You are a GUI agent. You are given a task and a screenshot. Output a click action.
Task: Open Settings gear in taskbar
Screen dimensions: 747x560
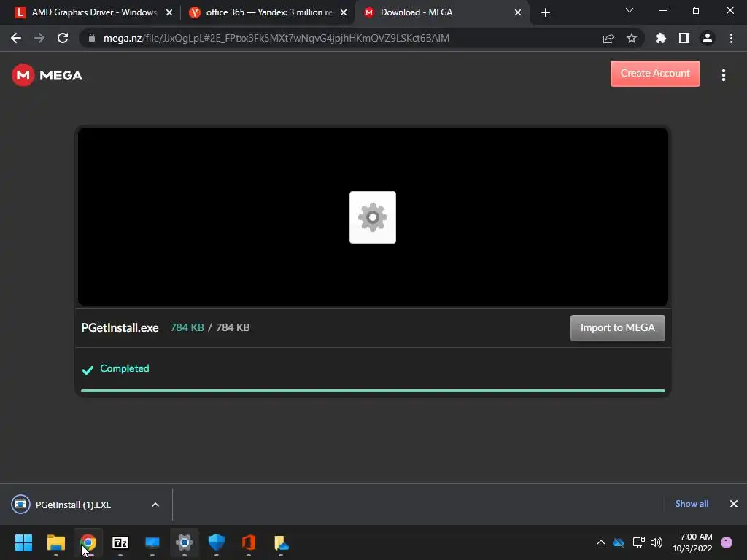185,542
